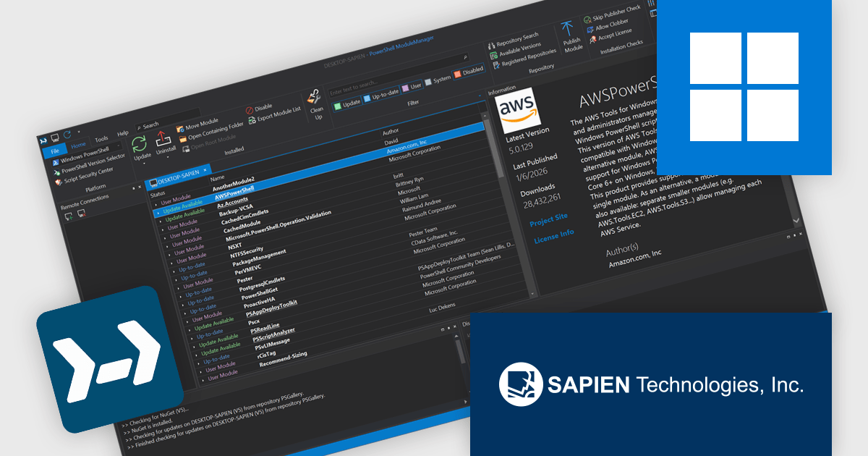
Task: Click the green Update module icon
Action: (x=139, y=143)
